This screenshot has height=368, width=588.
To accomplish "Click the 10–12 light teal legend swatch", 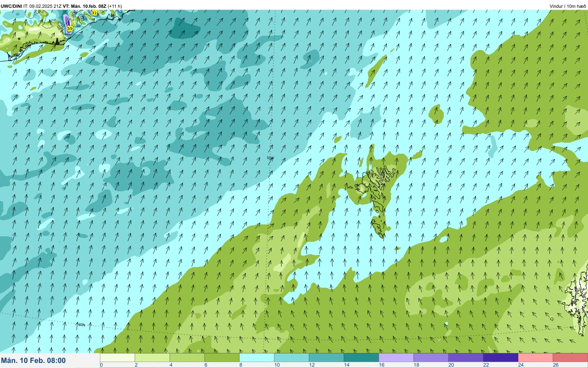I will [292, 357].
